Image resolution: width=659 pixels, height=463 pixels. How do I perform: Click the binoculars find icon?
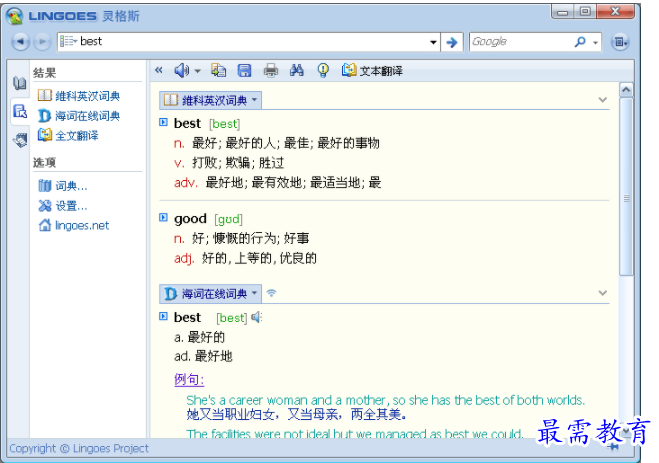(297, 70)
